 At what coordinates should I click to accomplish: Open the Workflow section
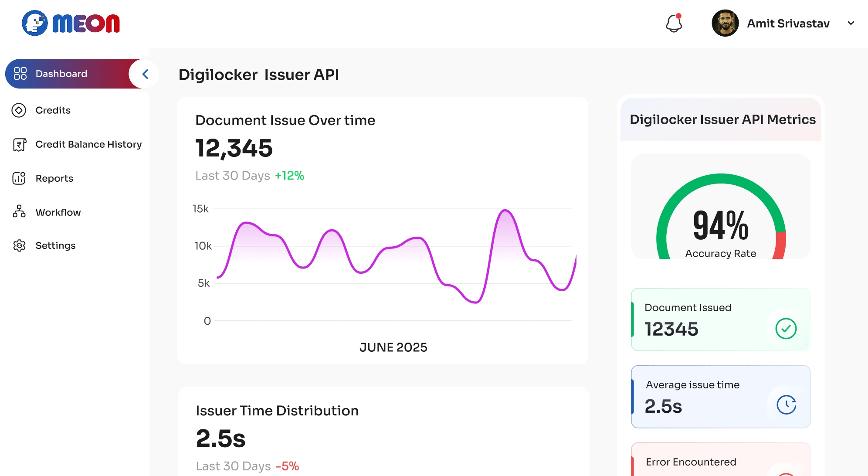(x=58, y=212)
